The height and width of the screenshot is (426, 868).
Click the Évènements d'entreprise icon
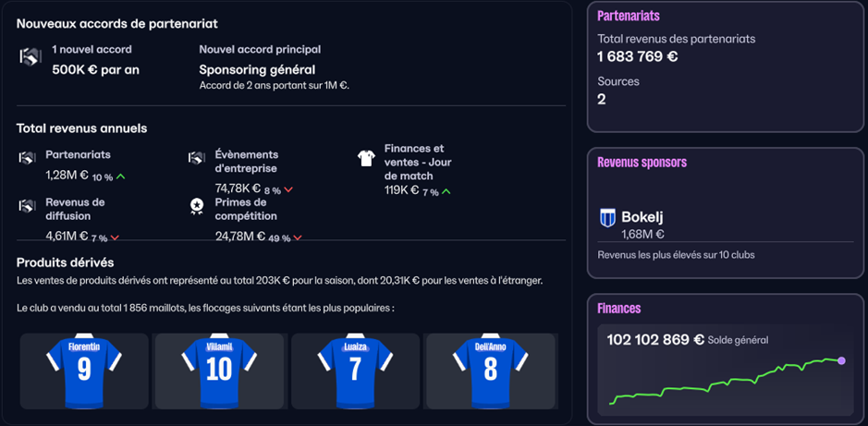(x=196, y=158)
